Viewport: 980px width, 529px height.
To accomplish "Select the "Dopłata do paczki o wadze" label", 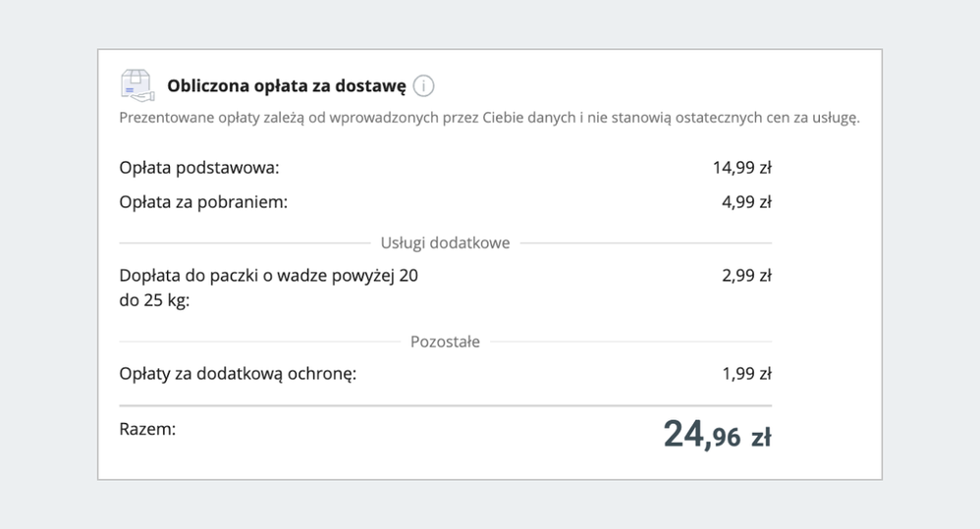I will (268, 276).
